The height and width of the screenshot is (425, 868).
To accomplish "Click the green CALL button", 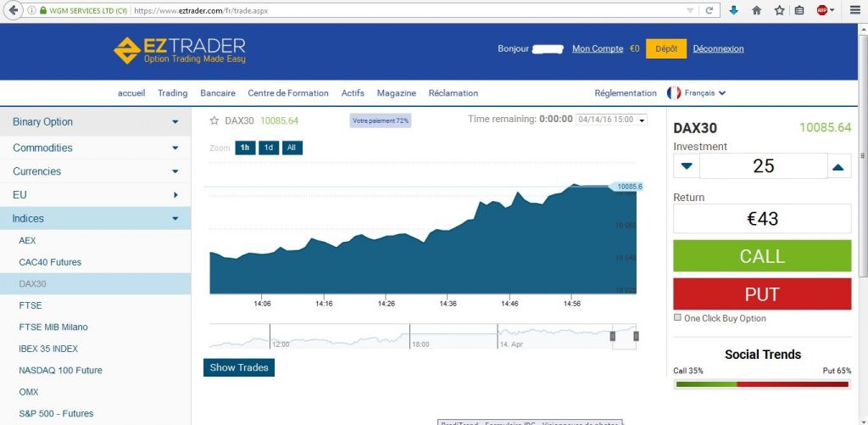I will click(762, 256).
